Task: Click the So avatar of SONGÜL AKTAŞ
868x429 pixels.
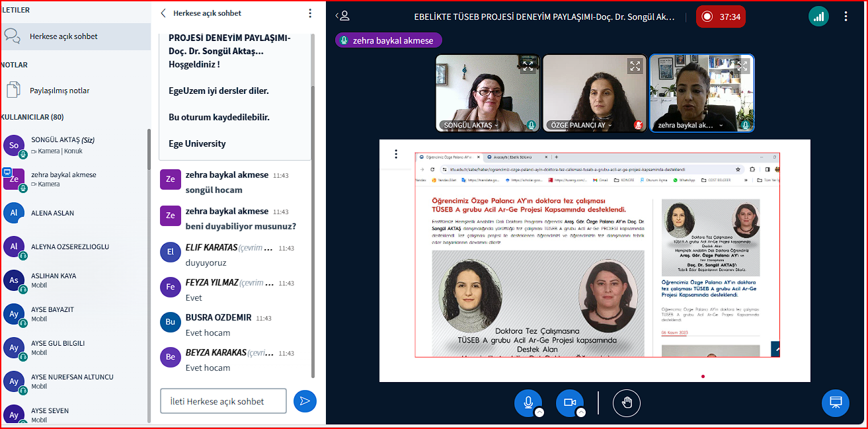Action: [14, 145]
